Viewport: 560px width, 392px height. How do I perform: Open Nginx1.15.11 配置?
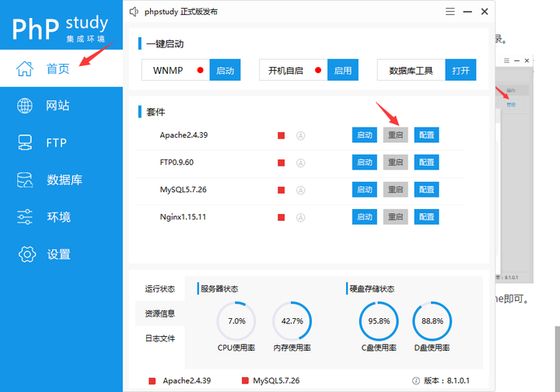[427, 217]
